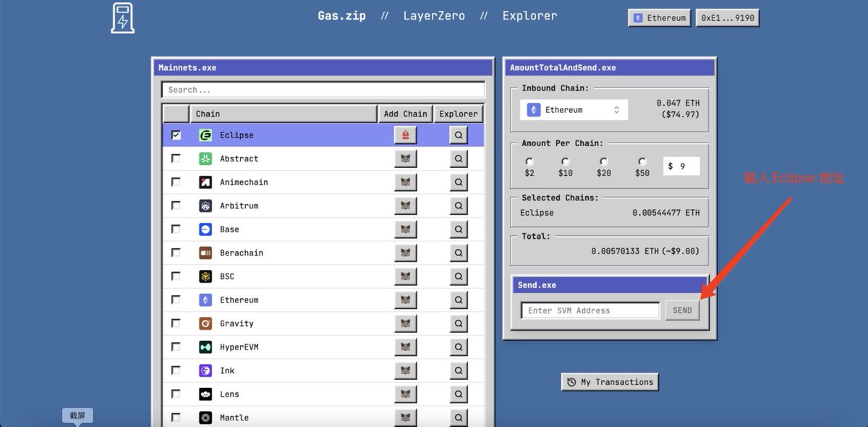
Task: Add BSC chain via MetaMask fox icon
Action: (405, 276)
